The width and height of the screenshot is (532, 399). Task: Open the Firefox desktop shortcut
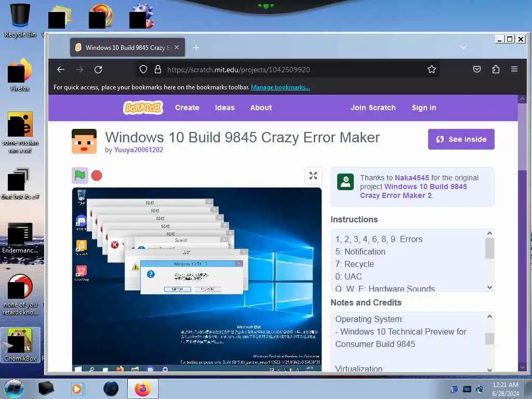click(20, 75)
